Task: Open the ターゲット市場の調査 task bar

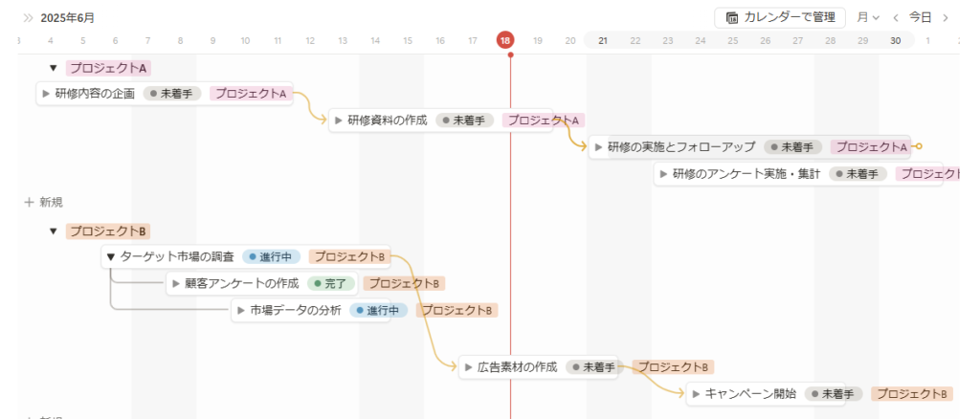Action: (246, 256)
